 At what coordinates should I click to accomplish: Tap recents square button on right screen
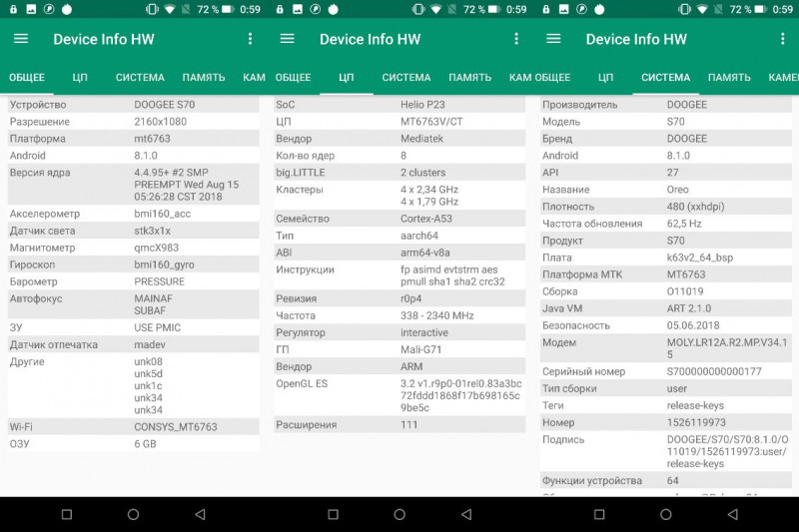599,514
